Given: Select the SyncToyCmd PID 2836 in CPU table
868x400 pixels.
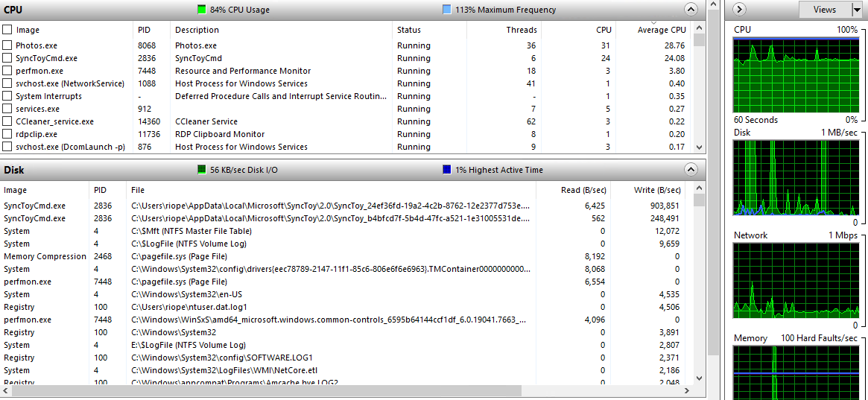Looking at the screenshot, I should [147, 58].
